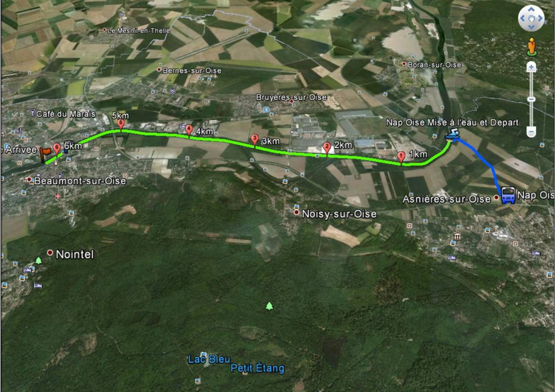Click the Noisy-sur-Oise place label
The width and height of the screenshot is (560, 392).
tap(340, 214)
